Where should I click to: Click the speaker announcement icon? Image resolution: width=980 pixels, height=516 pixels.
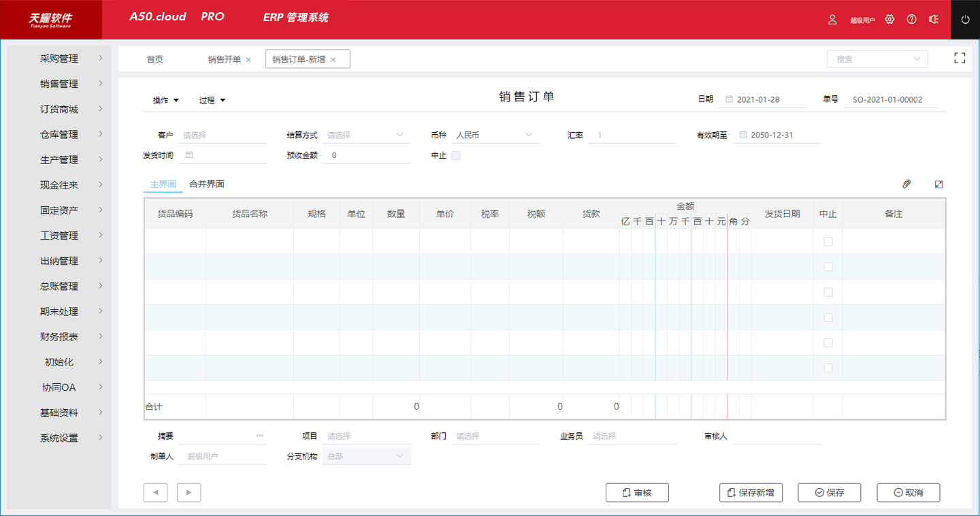click(x=934, y=20)
